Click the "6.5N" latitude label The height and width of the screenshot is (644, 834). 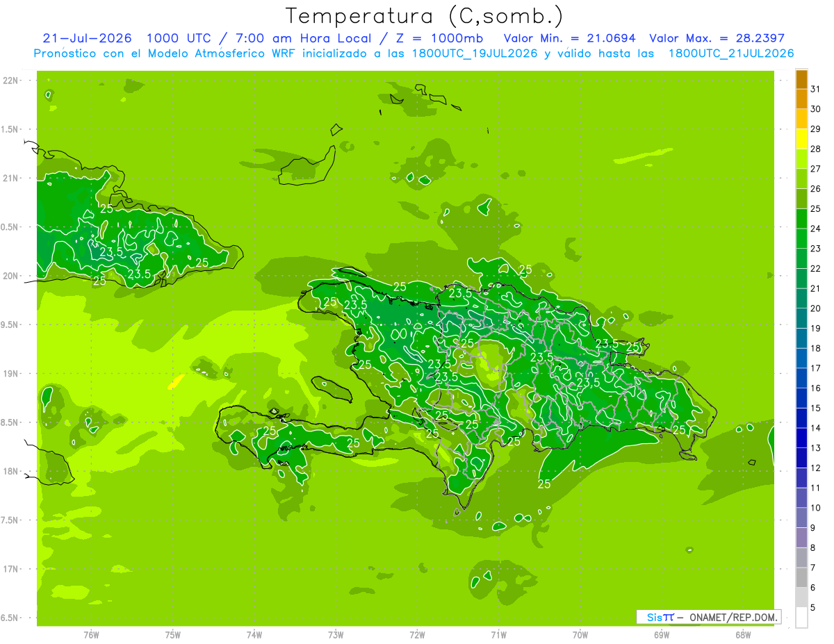[x=10, y=618]
